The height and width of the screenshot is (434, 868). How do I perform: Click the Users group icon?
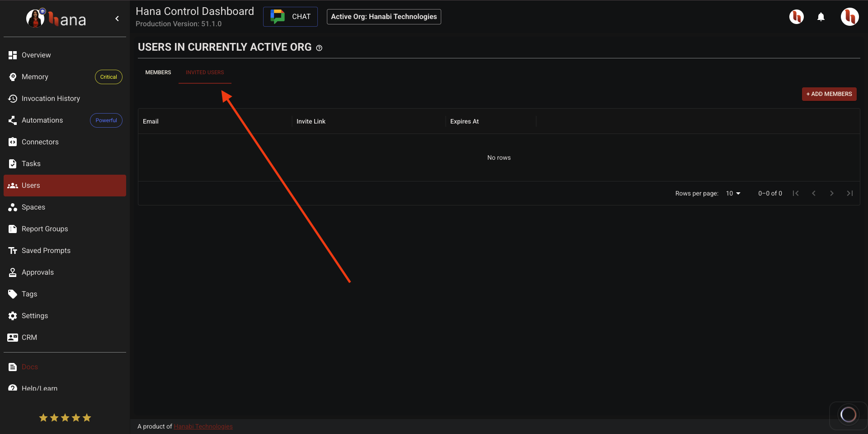click(13, 186)
